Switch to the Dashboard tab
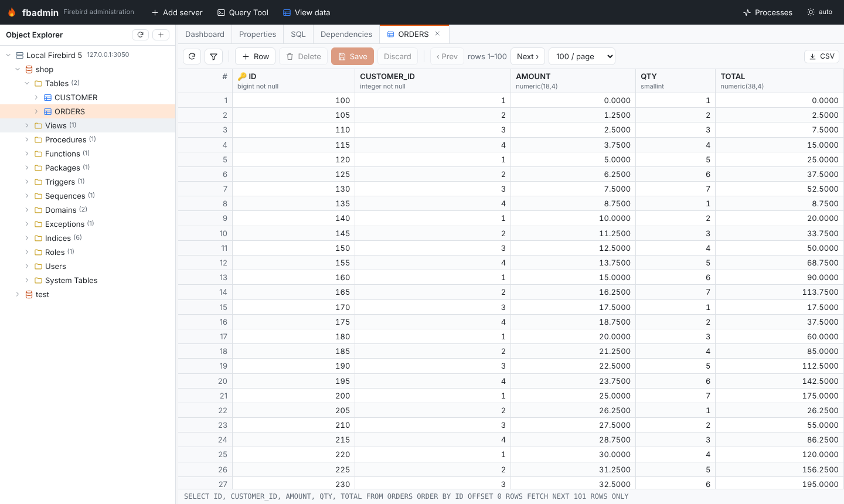Image resolution: width=844 pixels, height=504 pixels. (205, 34)
